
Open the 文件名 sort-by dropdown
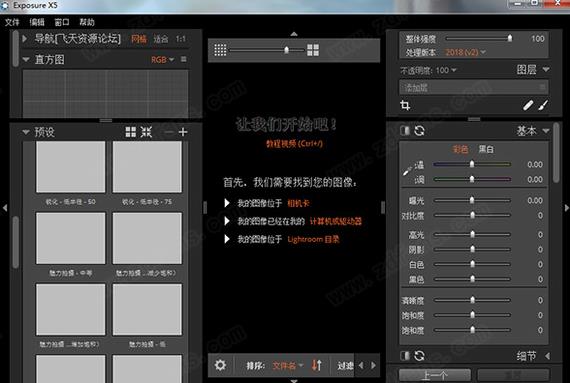click(288, 366)
